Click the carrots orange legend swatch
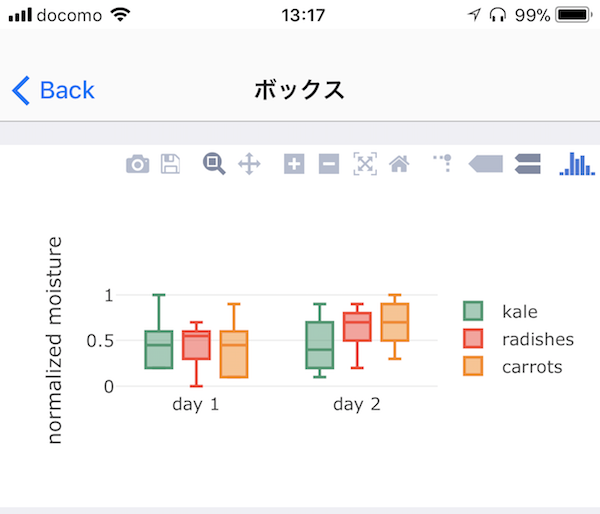600x514 pixels. point(473,366)
